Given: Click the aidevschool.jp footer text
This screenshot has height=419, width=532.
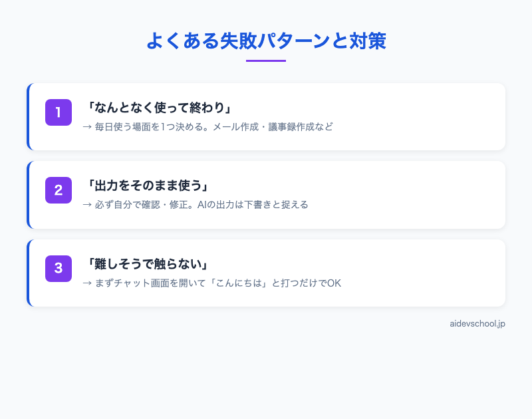Looking at the screenshot, I should 477,324.
